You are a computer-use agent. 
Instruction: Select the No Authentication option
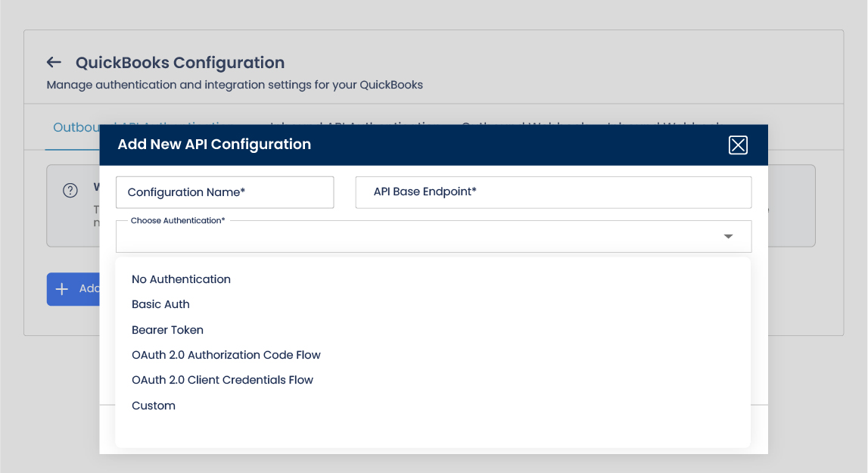(x=181, y=279)
